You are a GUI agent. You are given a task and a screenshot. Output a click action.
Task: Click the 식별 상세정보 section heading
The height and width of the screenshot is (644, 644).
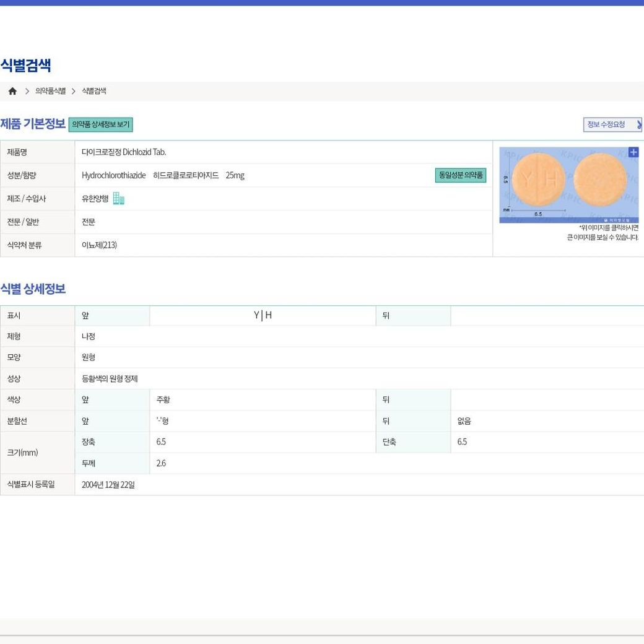33,289
